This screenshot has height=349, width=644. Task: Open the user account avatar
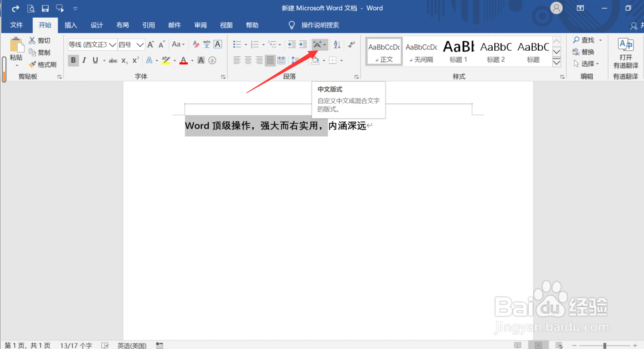point(556,8)
